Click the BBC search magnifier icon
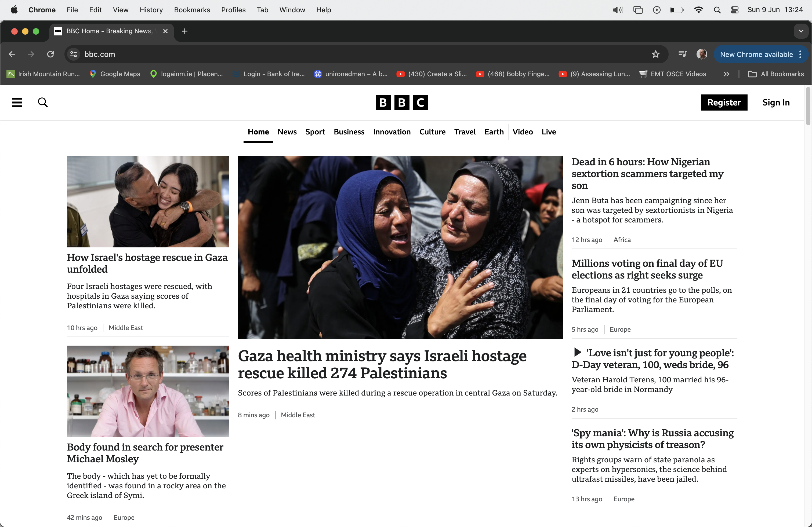Viewport: 812px width, 527px height. (x=43, y=102)
